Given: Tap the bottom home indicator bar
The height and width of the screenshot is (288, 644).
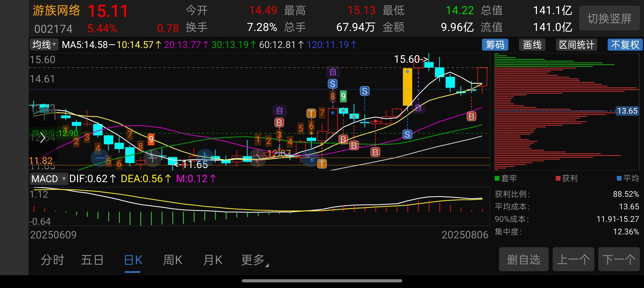Looking at the screenshot, I should pos(322,281).
